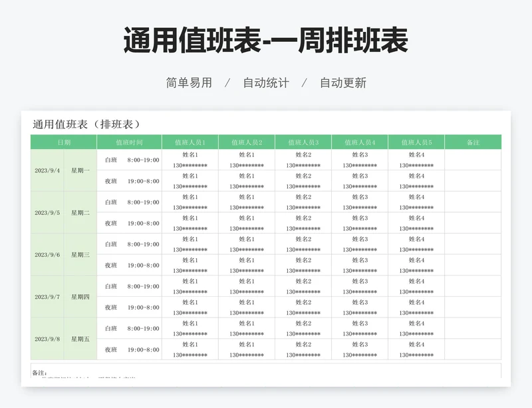Select the sheet title 通用值班表（排班表）
Viewport: 532px width, 408px height.
87,124
